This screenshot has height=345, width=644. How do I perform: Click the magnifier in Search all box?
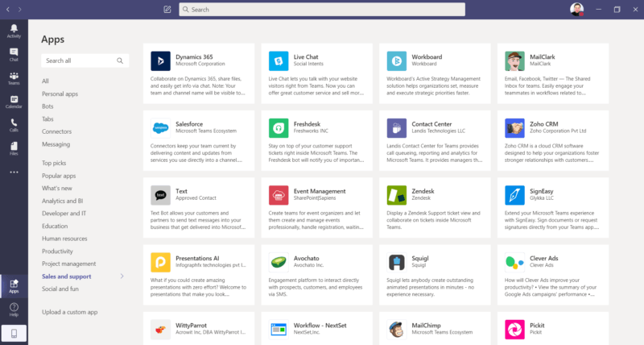119,60
